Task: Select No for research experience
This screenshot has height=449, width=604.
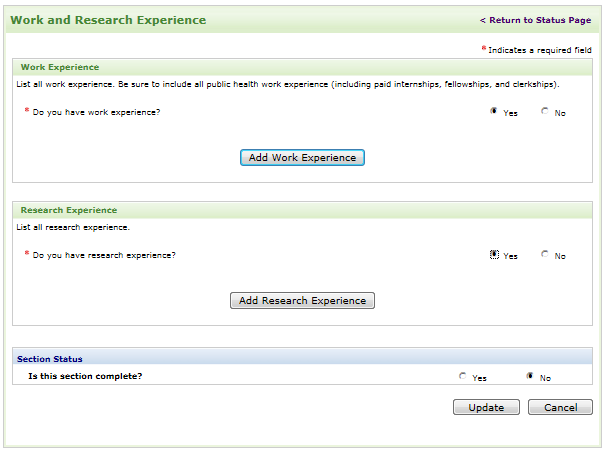Action: coord(545,254)
